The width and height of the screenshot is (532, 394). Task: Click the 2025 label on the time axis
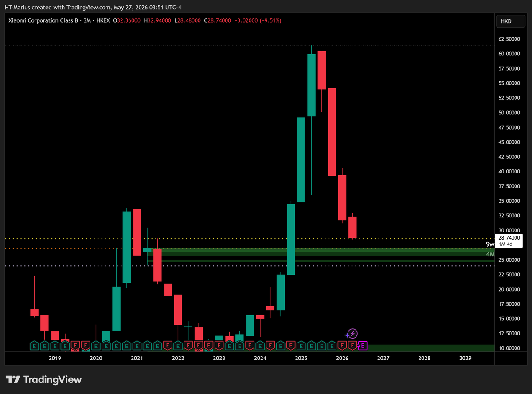[x=301, y=358]
